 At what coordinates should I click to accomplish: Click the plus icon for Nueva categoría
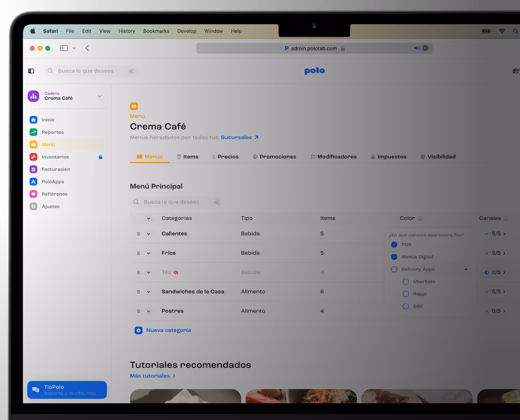pyautogui.click(x=139, y=330)
